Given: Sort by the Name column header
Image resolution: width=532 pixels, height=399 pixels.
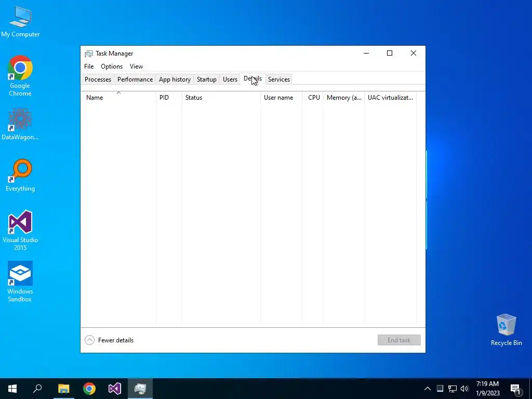Looking at the screenshot, I should [x=118, y=97].
